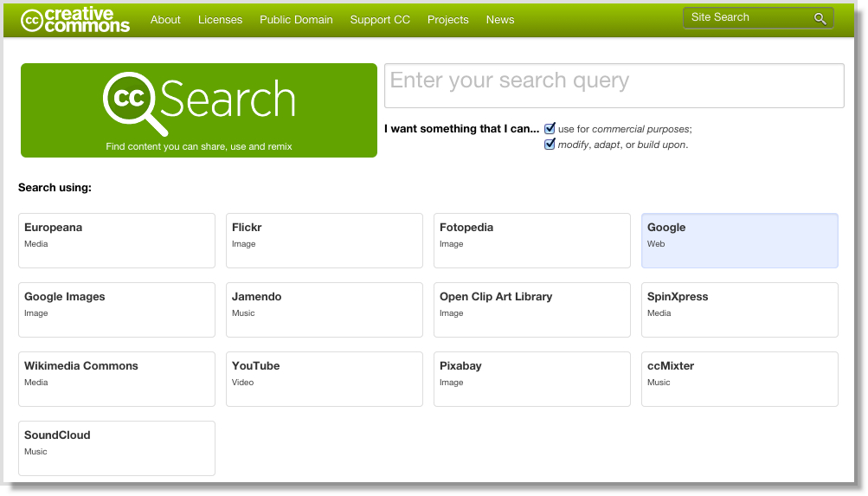Click the site search magnifier icon
This screenshot has height=496, width=868.
point(820,19)
